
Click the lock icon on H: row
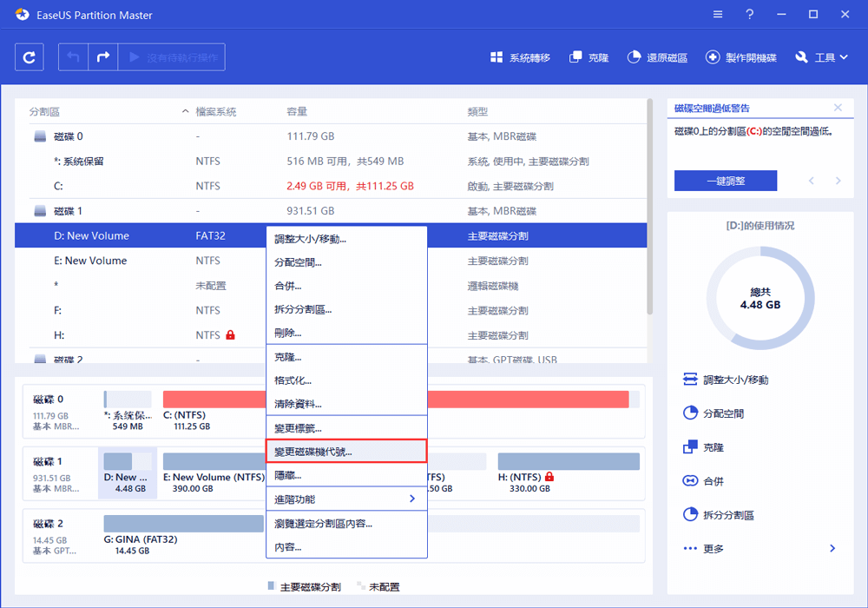coord(230,335)
